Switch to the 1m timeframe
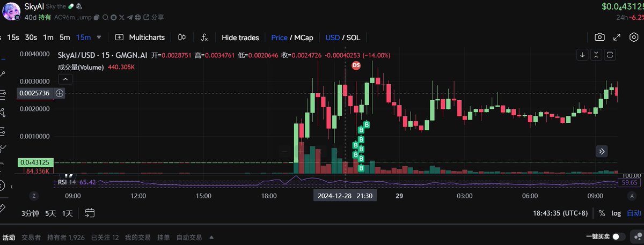This screenshot has height=245, width=644. click(48, 38)
